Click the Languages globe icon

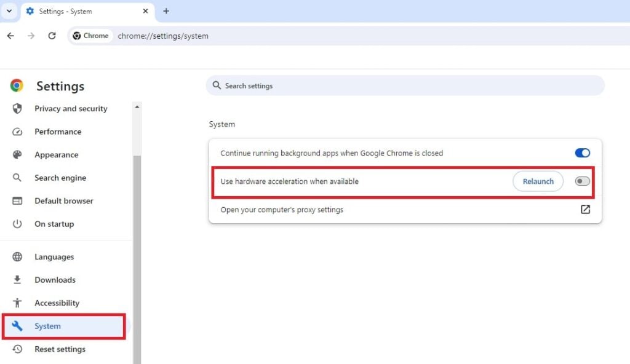tap(17, 257)
